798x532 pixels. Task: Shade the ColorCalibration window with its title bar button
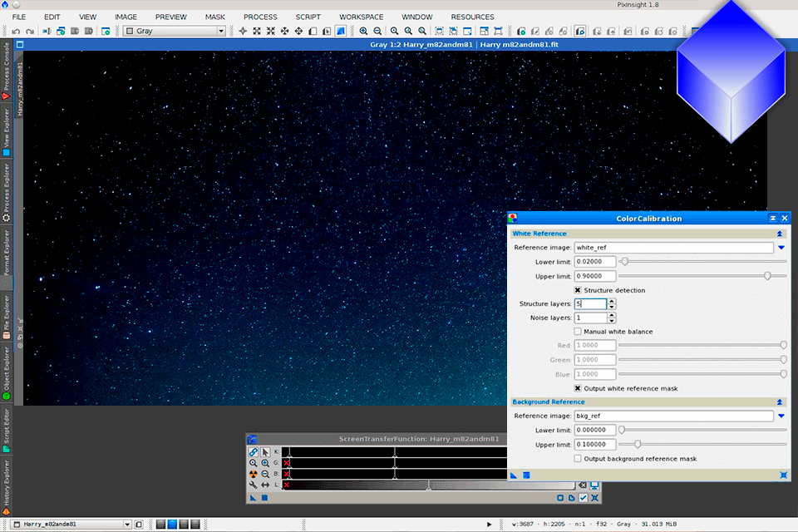[x=772, y=219]
